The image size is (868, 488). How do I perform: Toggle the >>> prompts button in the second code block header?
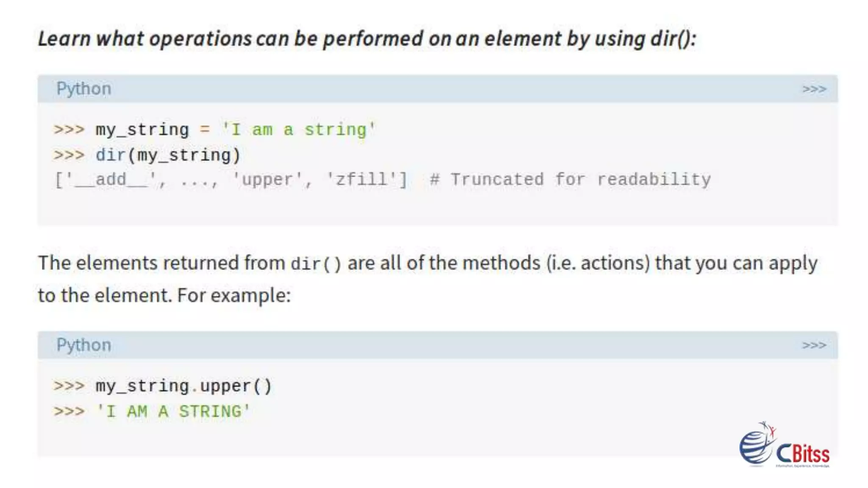pyautogui.click(x=814, y=345)
